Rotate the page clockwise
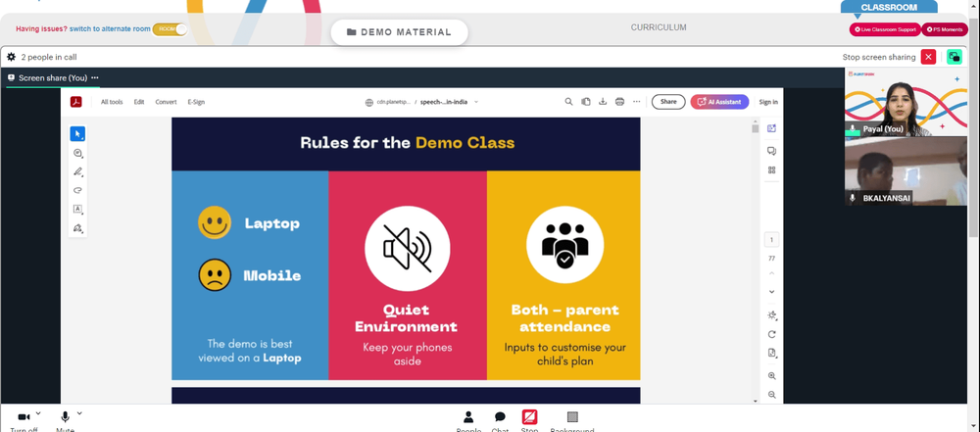This screenshot has width=980, height=432. coord(772,334)
